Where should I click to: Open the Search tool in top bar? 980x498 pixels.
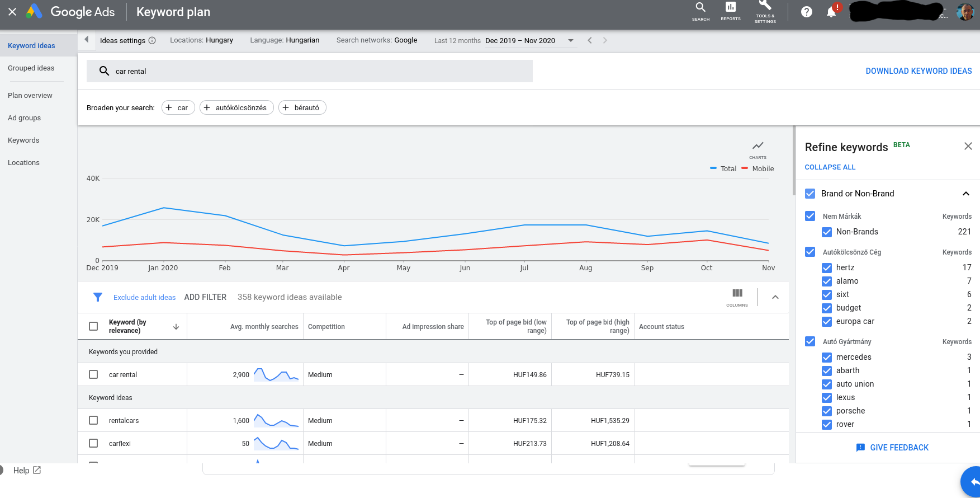[700, 11]
